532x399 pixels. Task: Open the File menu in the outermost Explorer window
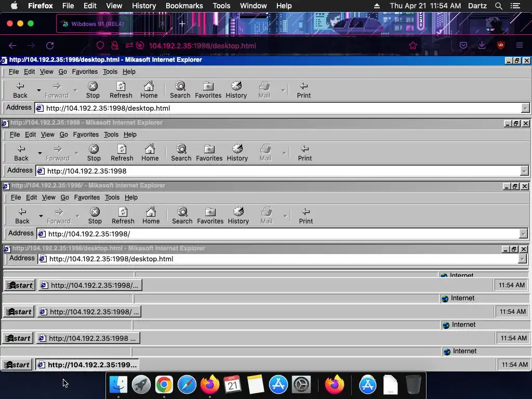[x=14, y=72]
